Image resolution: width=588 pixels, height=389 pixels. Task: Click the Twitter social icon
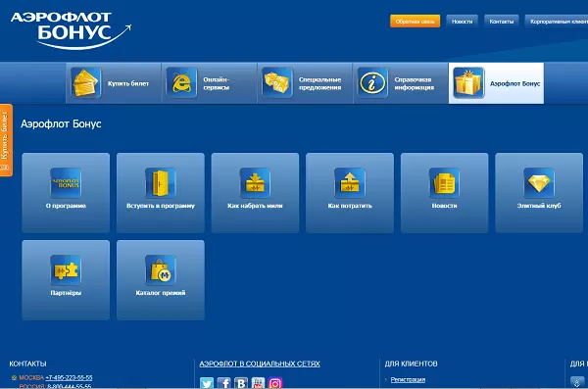[207, 383]
